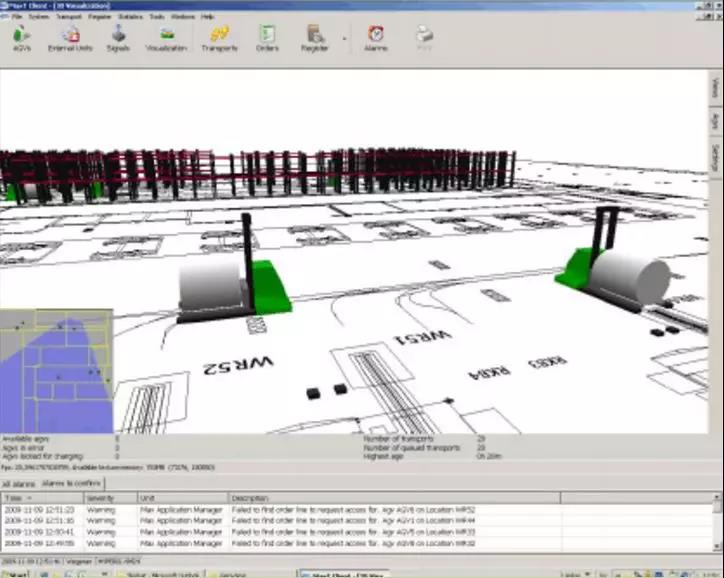Image resolution: width=724 pixels, height=578 pixels.
Task: Show the Orders toolbar icon
Action: [x=267, y=39]
